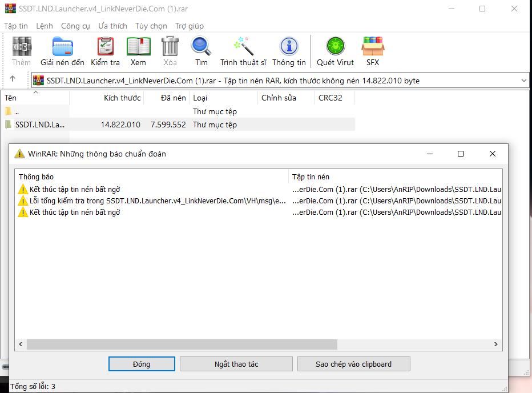
Task: Click Ngắt thao tác button
Action: [x=236, y=364]
